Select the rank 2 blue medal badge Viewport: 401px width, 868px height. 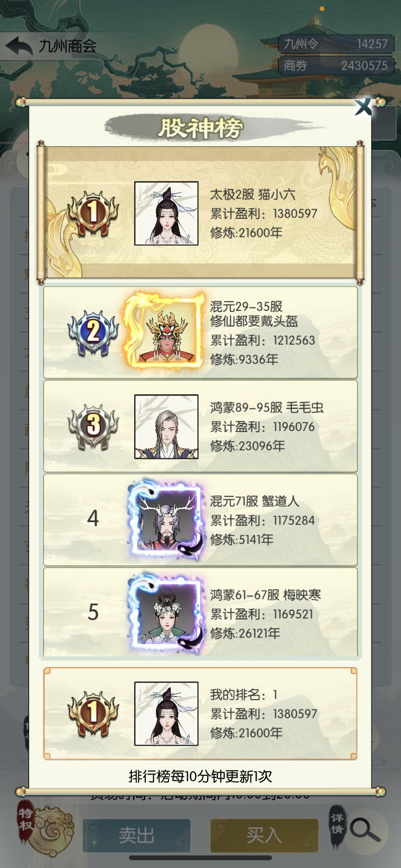point(93,332)
